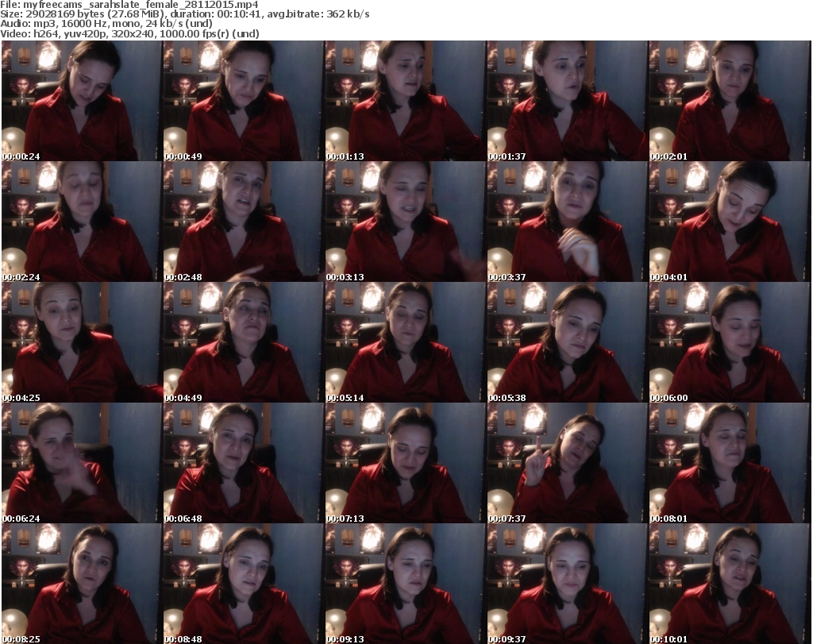Viewport: 813px width, 644px height.
Task: Select the thumbnail frame at 00:06:24
Action: tap(82, 463)
